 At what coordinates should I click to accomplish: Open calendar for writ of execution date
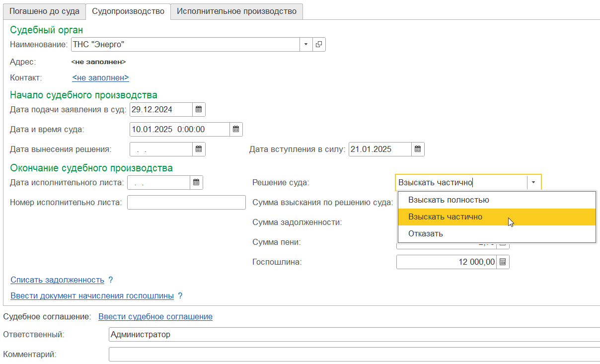click(x=196, y=183)
